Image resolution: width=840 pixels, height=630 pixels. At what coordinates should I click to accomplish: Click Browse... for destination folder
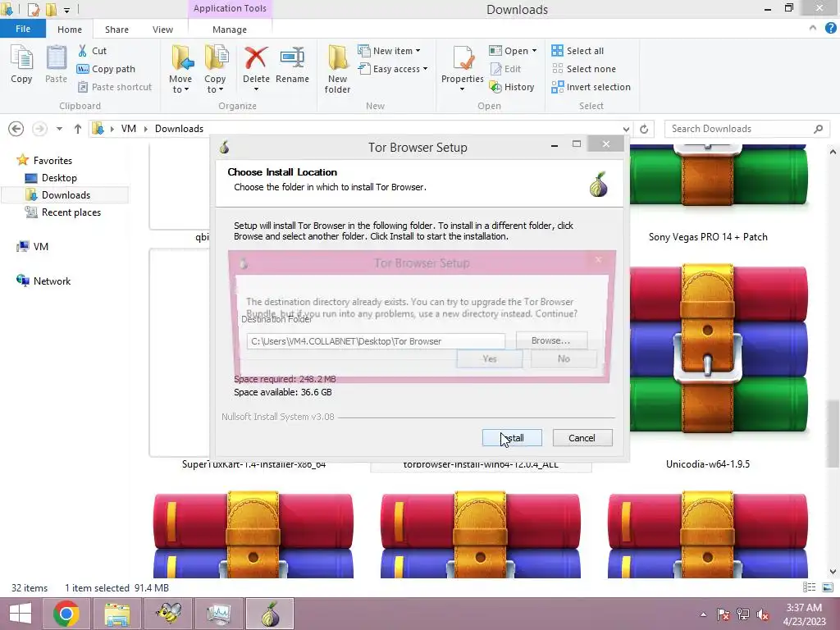[551, 340]
